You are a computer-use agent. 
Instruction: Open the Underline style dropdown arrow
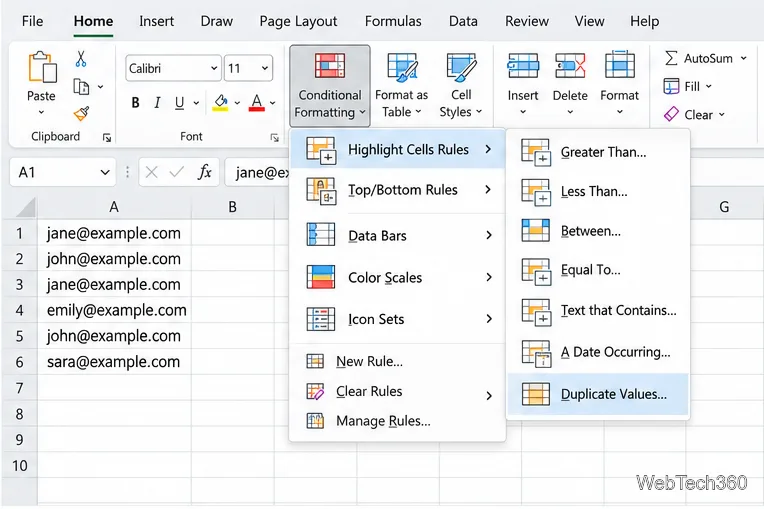pyautogui.click(x=196, y=103)
